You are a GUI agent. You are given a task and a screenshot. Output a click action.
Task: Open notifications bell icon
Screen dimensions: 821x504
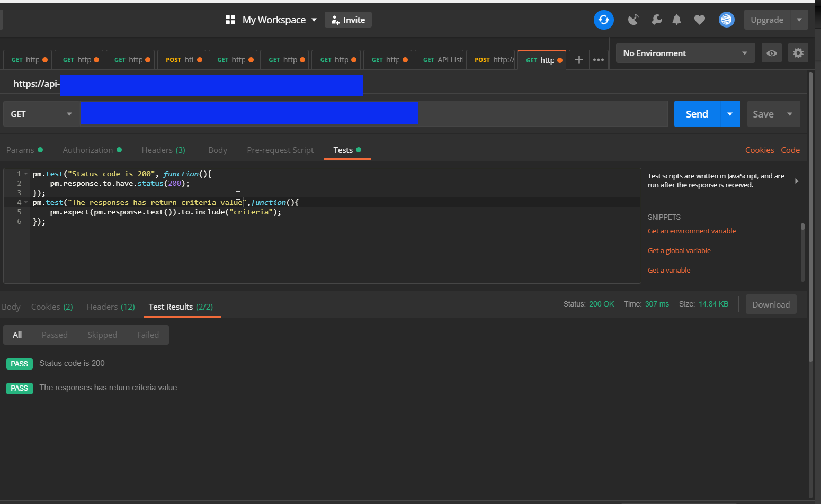(x=676, y=20)
